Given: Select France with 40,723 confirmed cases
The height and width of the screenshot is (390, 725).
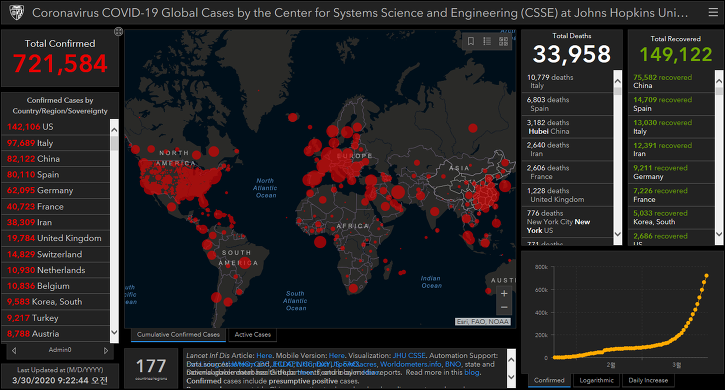Looking at the screenshot, I should (x=56, y=206).
